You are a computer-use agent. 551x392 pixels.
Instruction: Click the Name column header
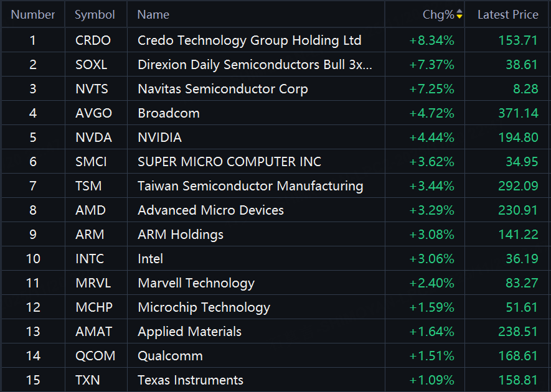click(x=153, y=14)
